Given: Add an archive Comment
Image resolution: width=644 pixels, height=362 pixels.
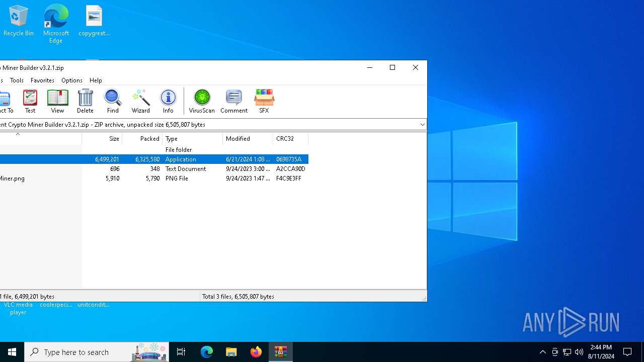Looking at the screenshot, I should [234, 101].
